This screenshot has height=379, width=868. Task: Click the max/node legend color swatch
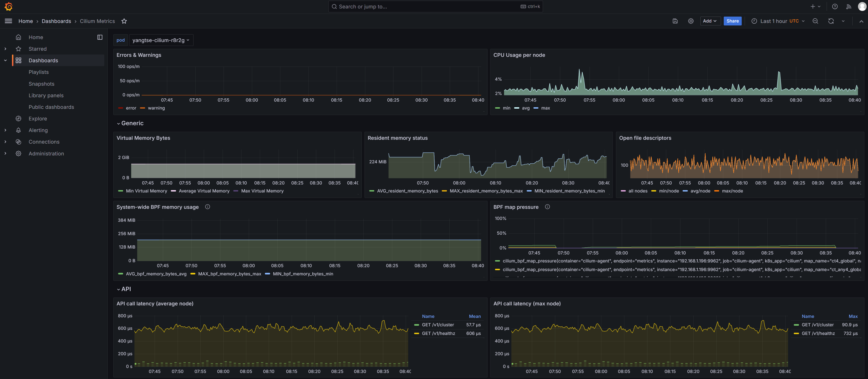tap(717, 191)
